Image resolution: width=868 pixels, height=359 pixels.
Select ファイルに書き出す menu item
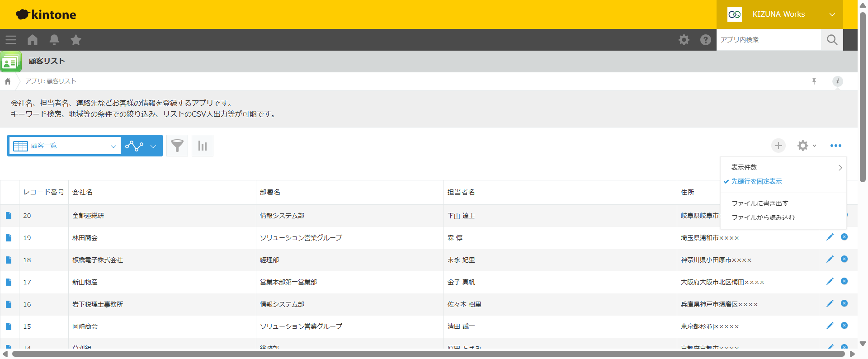pyautogui.click(x=783, y=203)
